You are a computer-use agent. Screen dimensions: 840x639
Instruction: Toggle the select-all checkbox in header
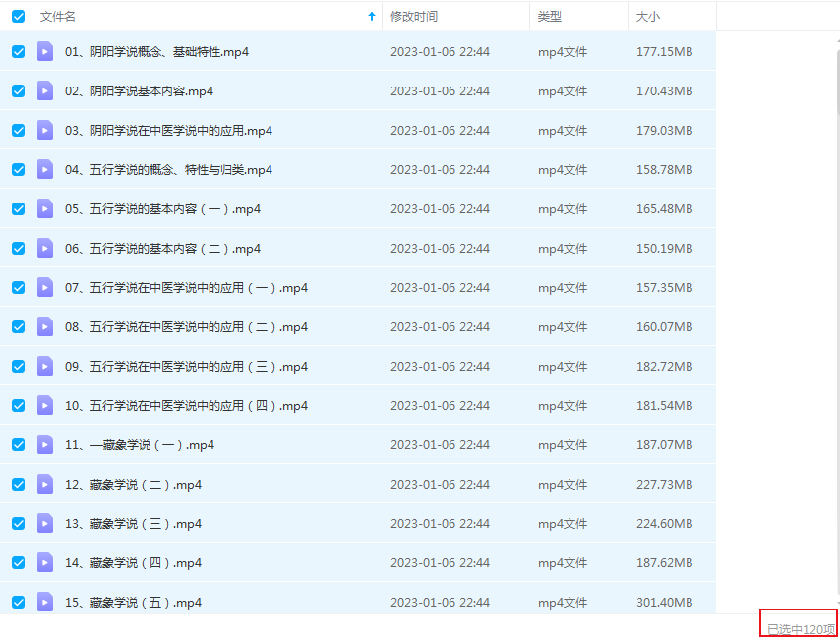click(19, 16)
